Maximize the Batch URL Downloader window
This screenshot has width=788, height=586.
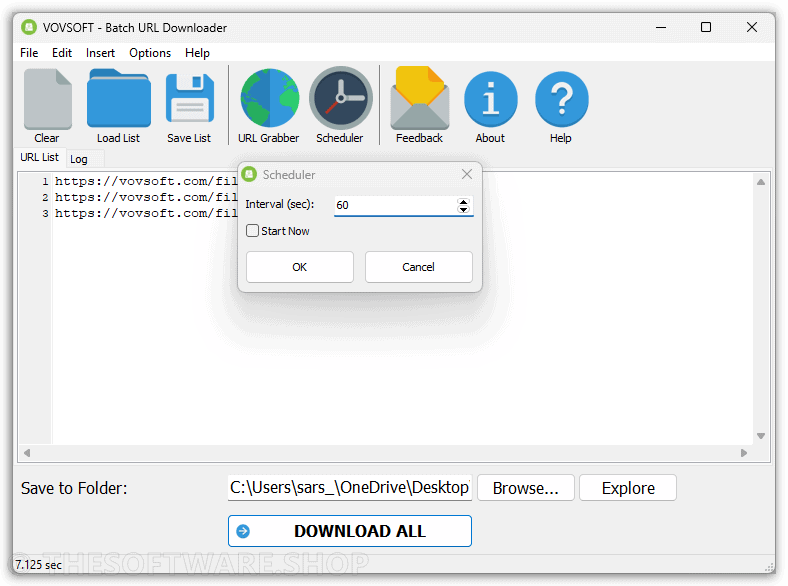(706, 27)
